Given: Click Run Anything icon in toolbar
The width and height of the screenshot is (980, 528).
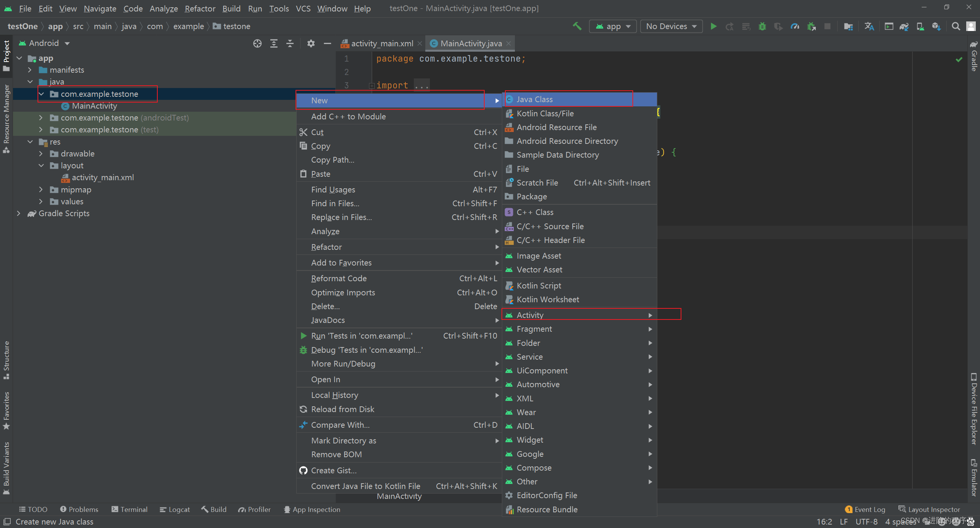Looking at the screenshot, I should [889, 26].
